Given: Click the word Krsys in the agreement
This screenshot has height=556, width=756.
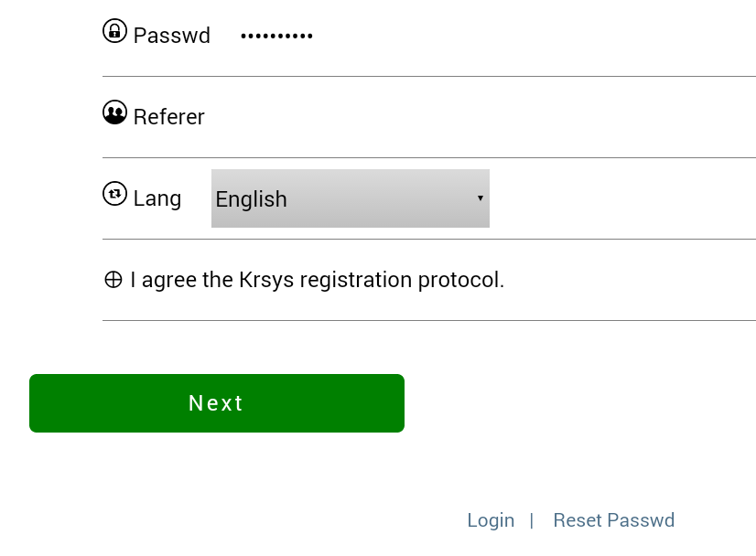Looking at the screenshot, I should coord(266,280).
